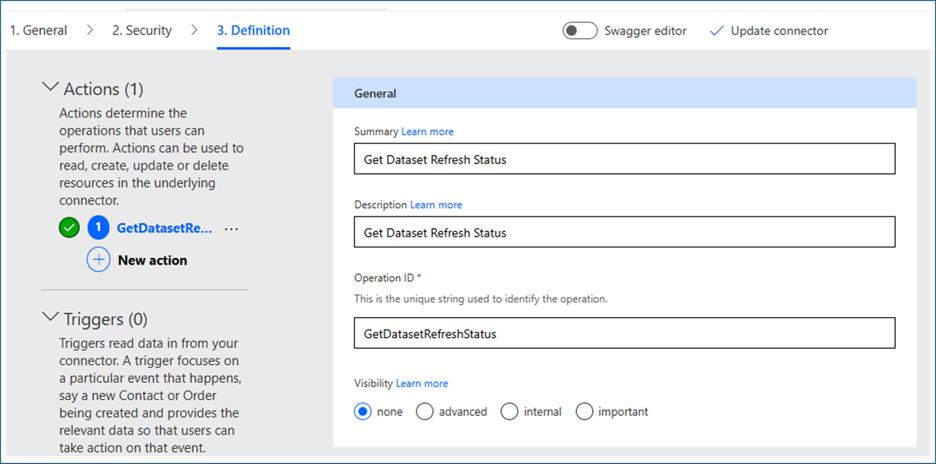Click the plus circle icon for New action
The width and height of the screenshot is (936, 464).
(x=98, y=260)
